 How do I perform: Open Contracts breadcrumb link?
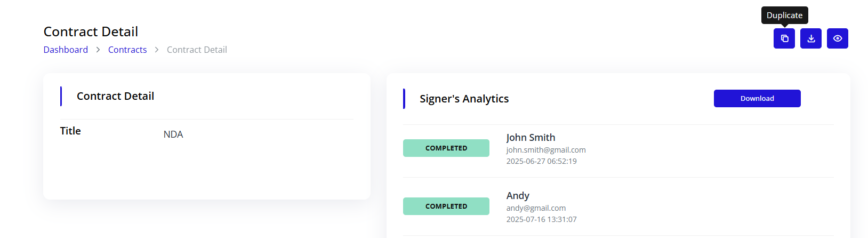[x=127, y=50]
